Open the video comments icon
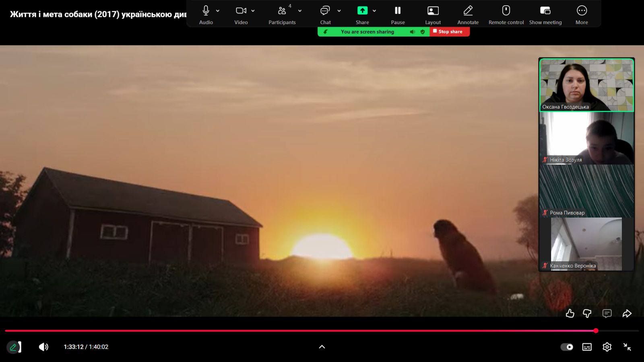 click(x=607, y=313)
